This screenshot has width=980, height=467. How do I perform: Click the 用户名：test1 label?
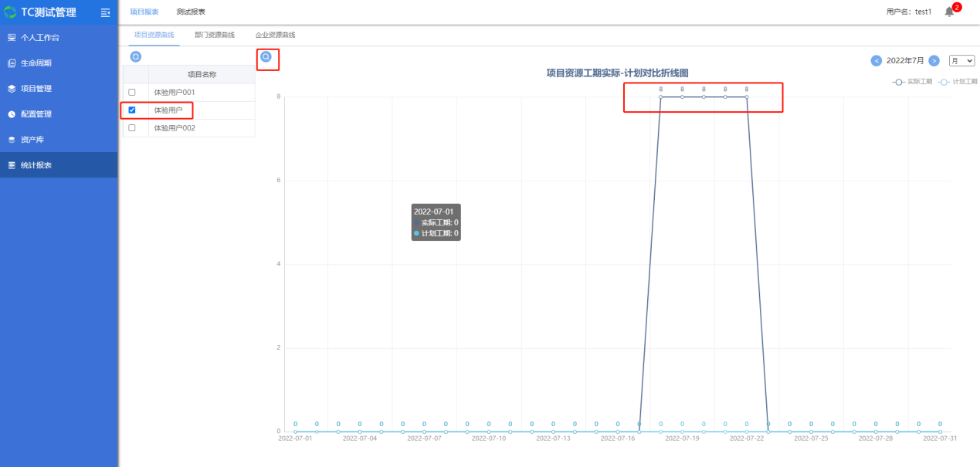(909, 12)
